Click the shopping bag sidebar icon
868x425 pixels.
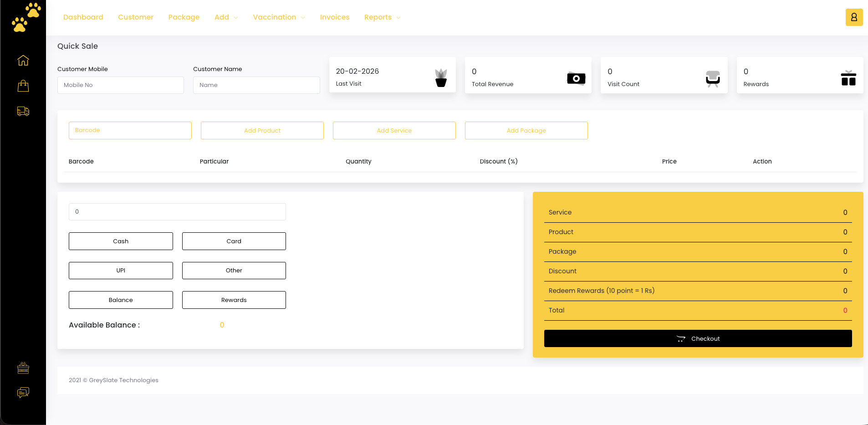point(23,86)
